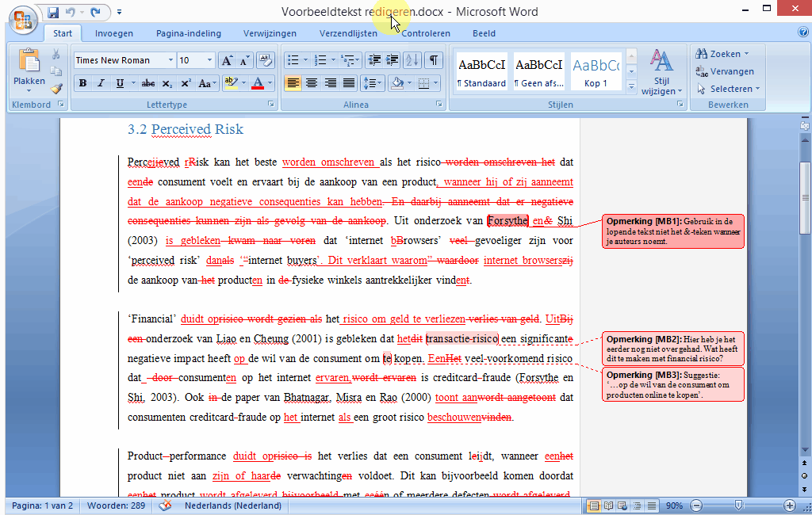Apply the Geen afstand style
Image resolution: width=812 pixels, height=515 pixels.
tap(538, 71)
